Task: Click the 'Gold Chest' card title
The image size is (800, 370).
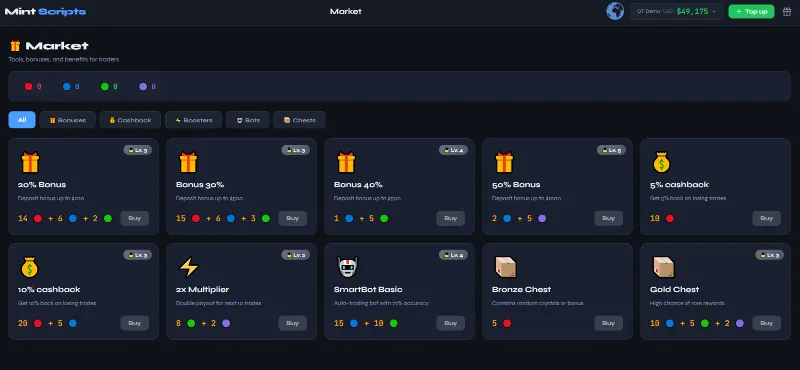Action: click(674, 289)
